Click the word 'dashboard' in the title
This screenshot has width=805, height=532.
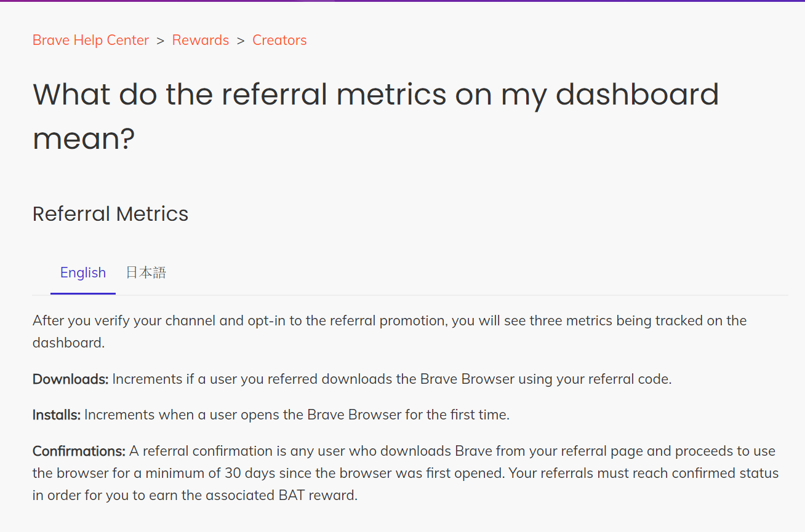coord(637,94)
